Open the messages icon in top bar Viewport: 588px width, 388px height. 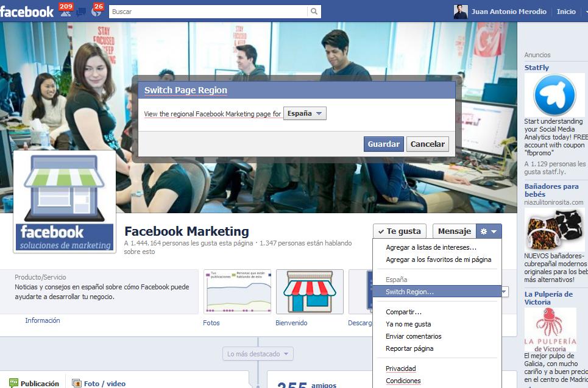pyautogui.click(x=81, y=12)
